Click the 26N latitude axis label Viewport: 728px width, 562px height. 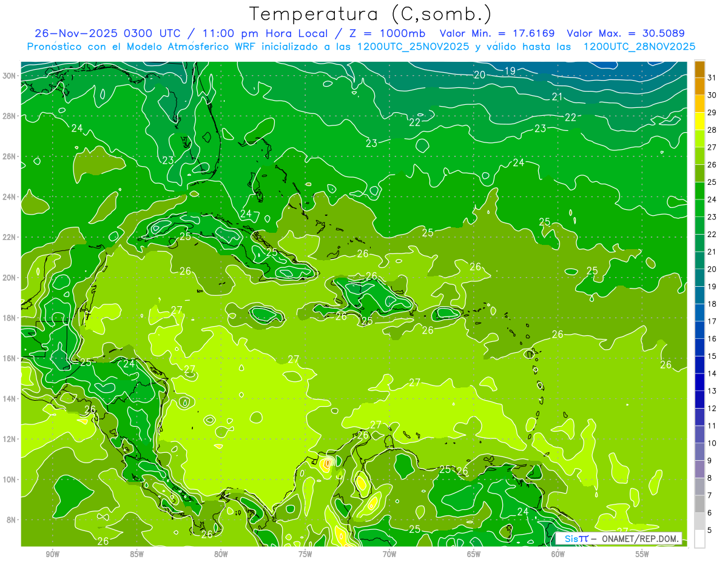click(9, 156)
